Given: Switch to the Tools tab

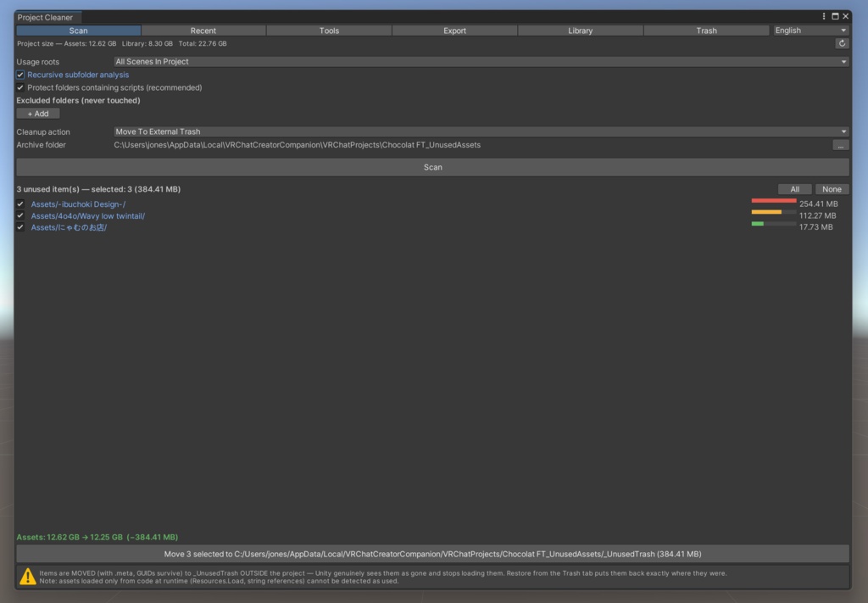Looking at the screenshot, I should 329,31.
